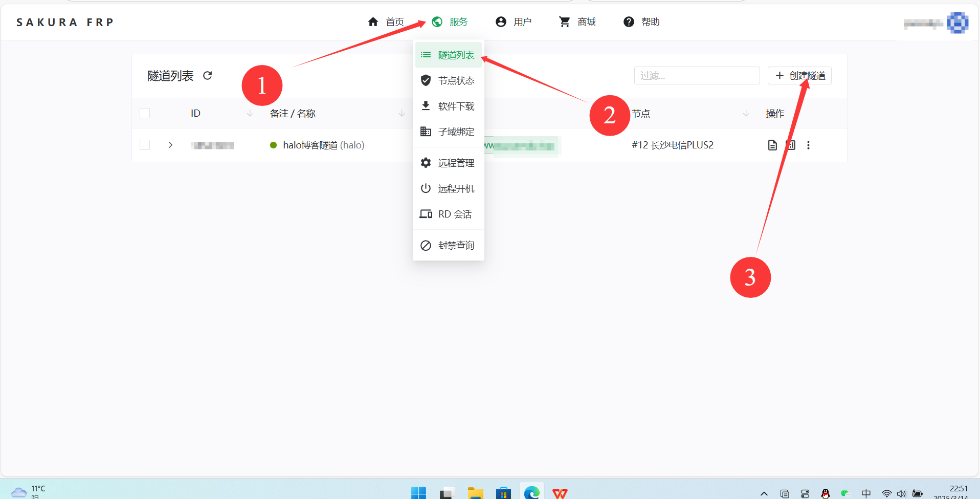Open log file icon for halo tunnel

(772, 145)
